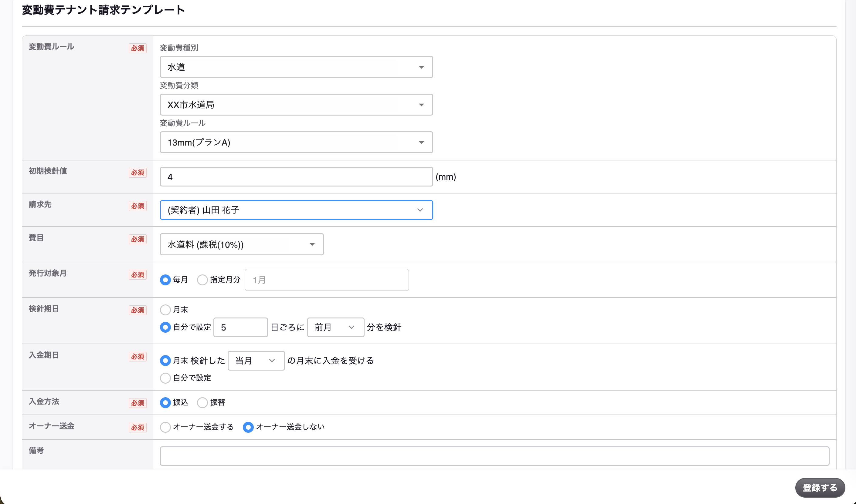Select オーナー送金する option

pyautogui.click(x=165, y=427)
